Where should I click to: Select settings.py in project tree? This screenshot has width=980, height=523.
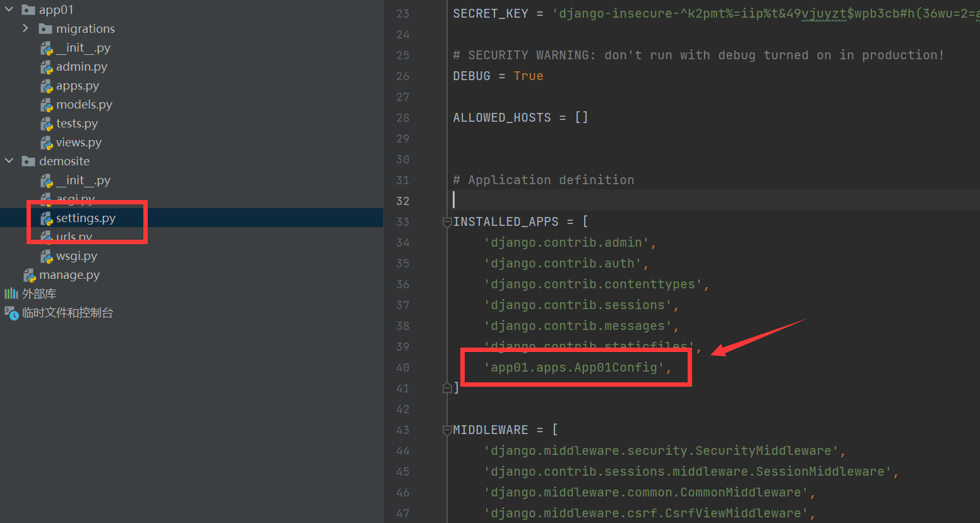pyautogui.click(x=86, y=218)
